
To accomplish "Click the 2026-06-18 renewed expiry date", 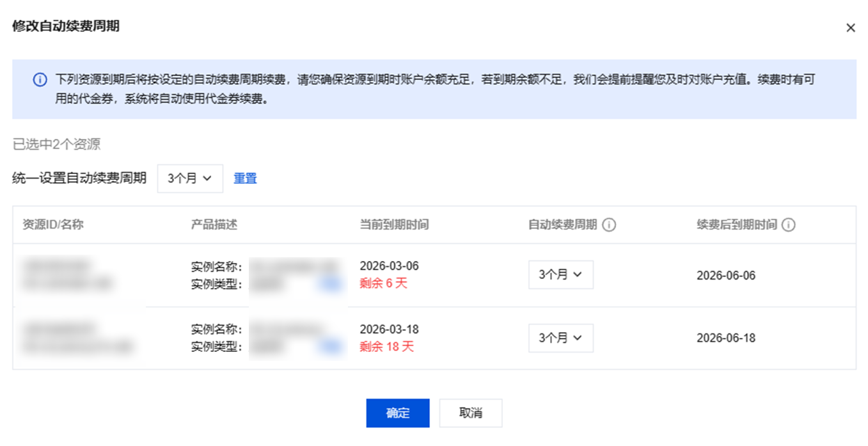I will (726, 338).
